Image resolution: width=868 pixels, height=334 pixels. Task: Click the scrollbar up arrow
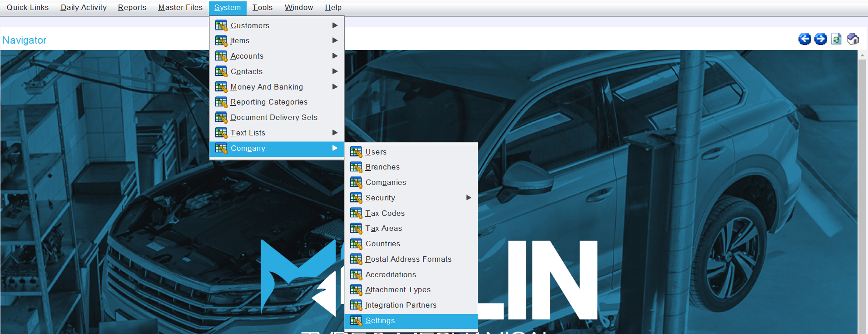862,55
